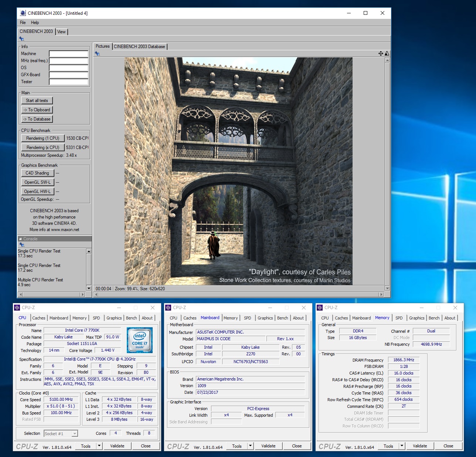The image size is (476, 457).
Task: Click the Multiple CPU Render Test console line
Action: [x=40, y=280]
